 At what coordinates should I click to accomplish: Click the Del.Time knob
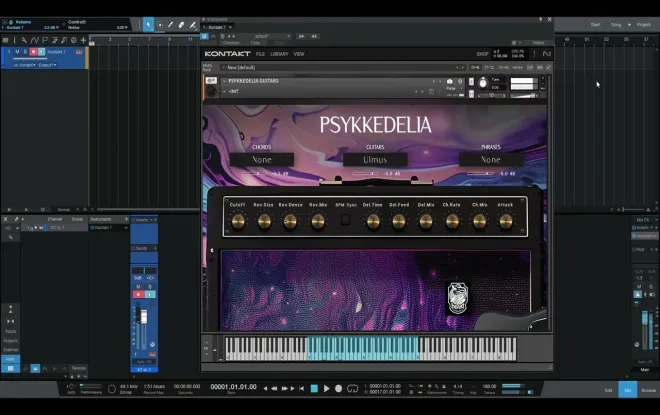373,221
